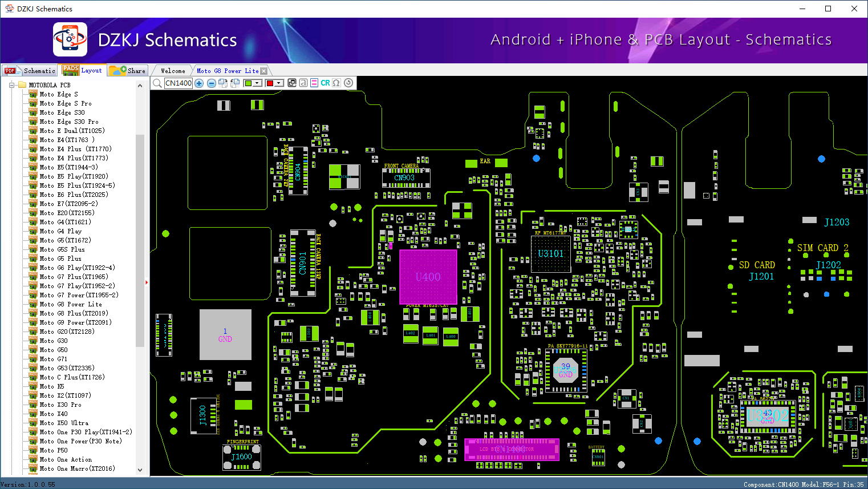Image resolution: width=868 pixels, height=489 pixels.
Task: Open Moto Edge S in the tree
Action: tap(59, 94)
